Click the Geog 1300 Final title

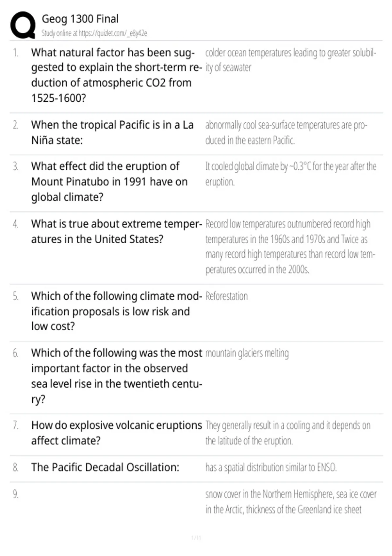point(80,19)
